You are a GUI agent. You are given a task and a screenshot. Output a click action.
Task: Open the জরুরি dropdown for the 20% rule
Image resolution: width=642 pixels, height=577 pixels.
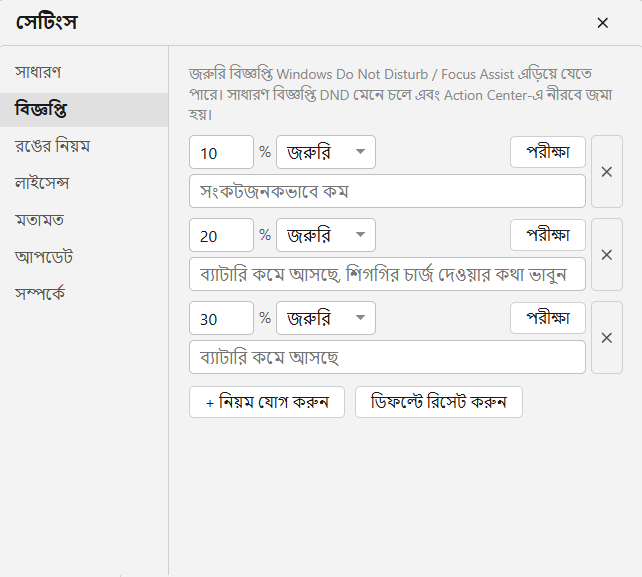[326, 235]
